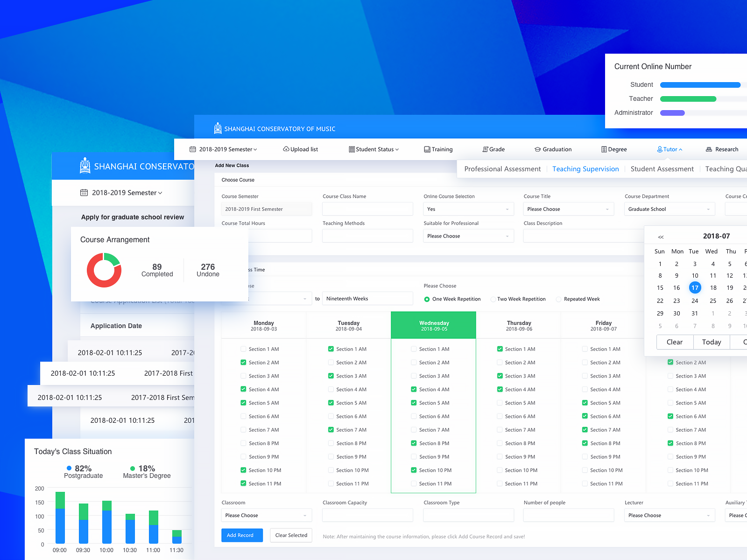
Task: Check Section 1 AM on Monday
Action: coord(243,349)
